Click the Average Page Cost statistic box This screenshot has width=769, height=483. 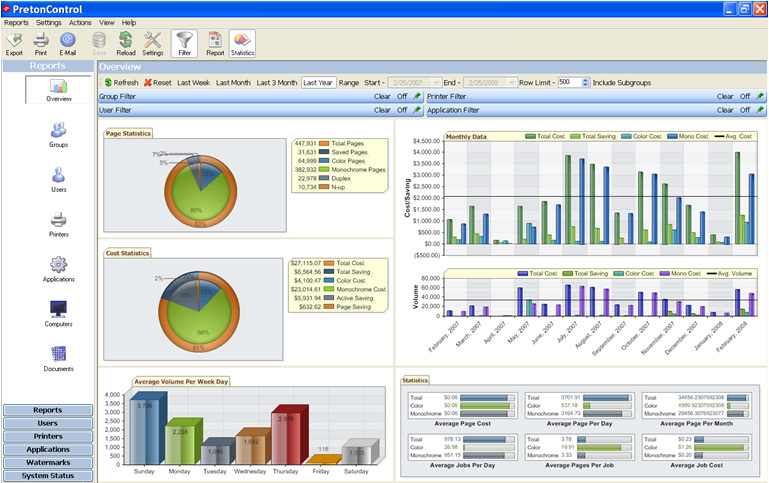coord(462,406)
